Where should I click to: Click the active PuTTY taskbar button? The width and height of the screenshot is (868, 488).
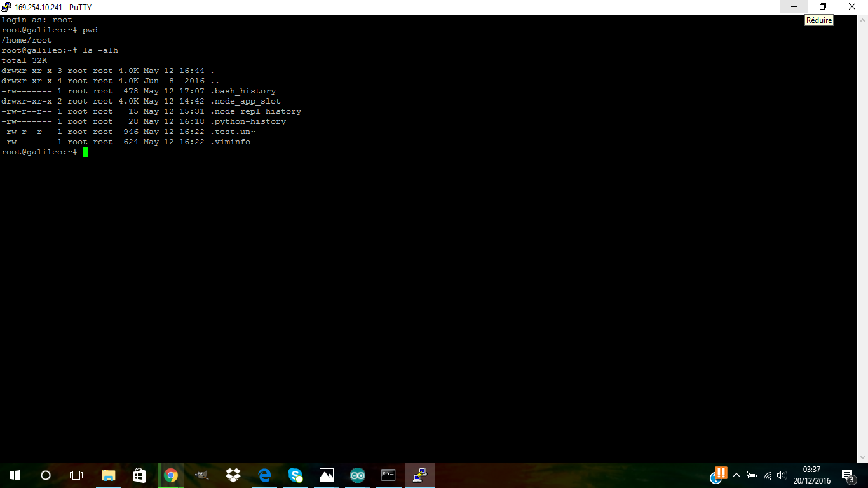tap(420, 475)
